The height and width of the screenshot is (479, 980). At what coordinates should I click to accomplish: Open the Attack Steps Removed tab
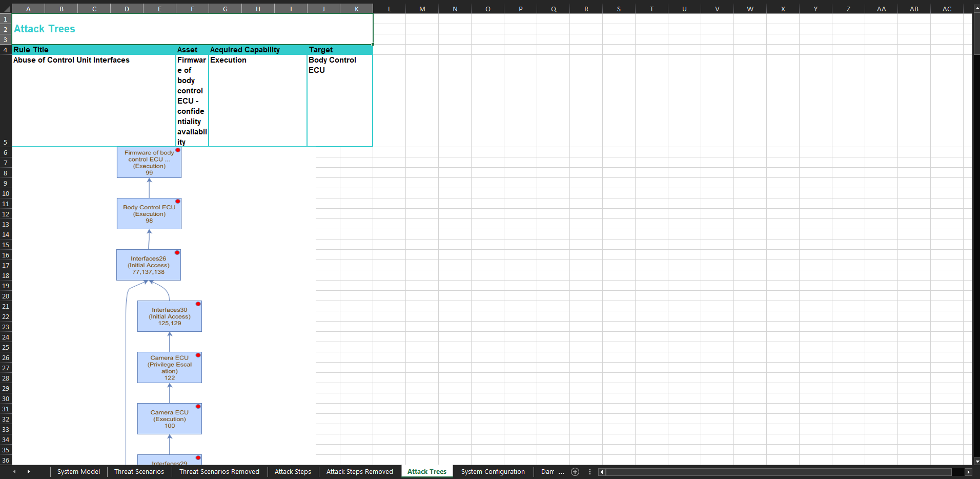[359, 472]
